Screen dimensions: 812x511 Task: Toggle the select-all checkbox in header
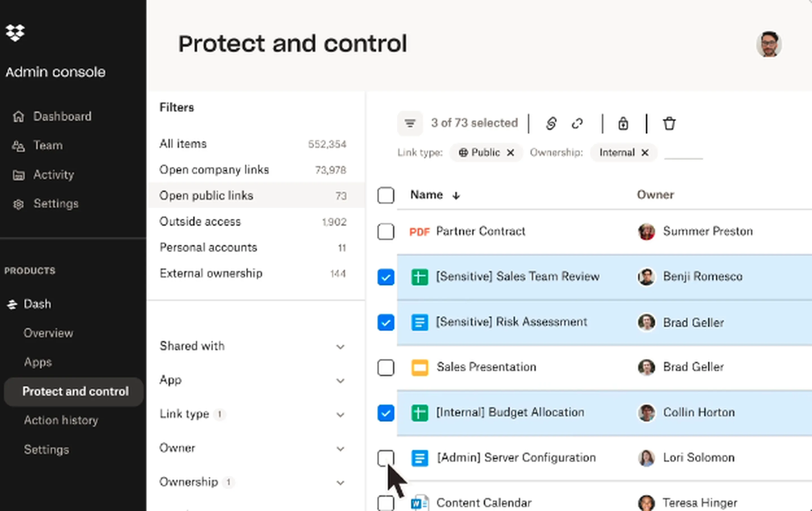click(386, 195)
